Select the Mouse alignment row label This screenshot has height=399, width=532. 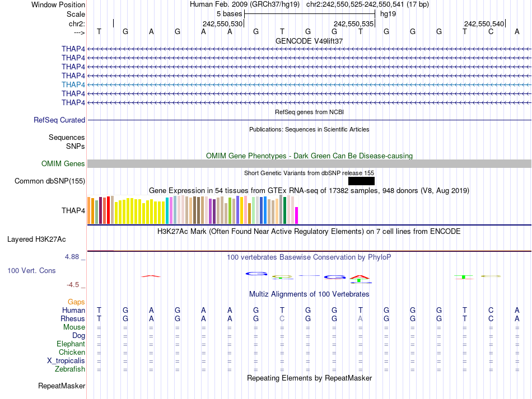pyautogui.click(x=74, y=327)
